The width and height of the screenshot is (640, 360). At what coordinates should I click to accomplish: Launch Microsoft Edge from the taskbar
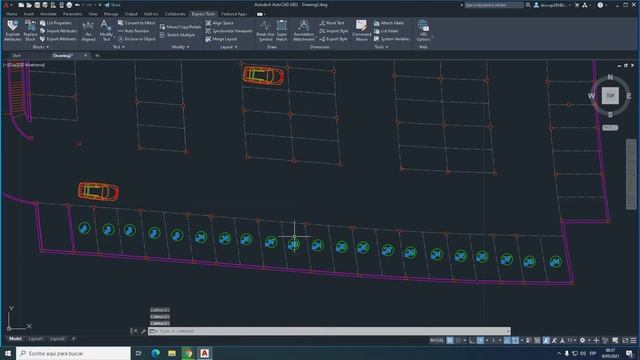[x=156, y=353]
